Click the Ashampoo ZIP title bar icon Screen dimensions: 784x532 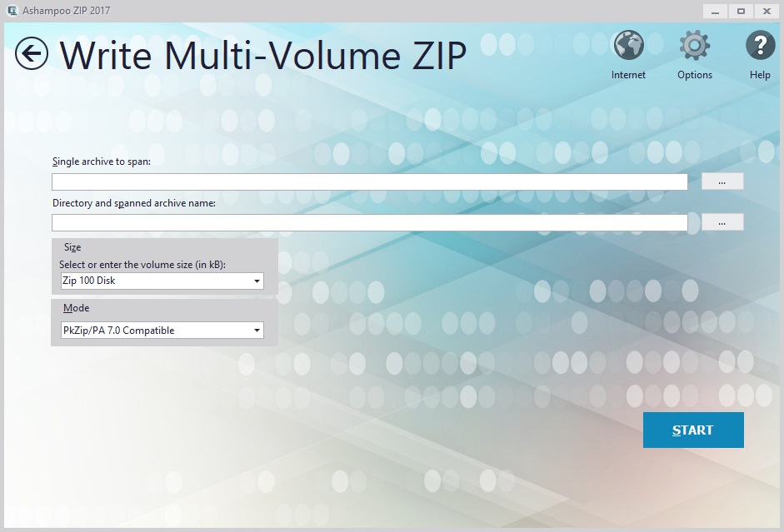pos(12,11)
